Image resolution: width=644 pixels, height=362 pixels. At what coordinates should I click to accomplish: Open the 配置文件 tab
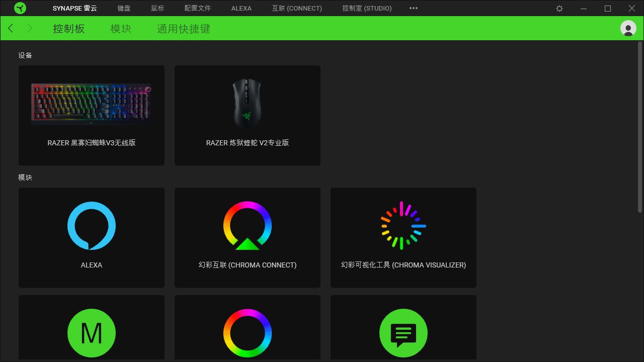[198, 9]
